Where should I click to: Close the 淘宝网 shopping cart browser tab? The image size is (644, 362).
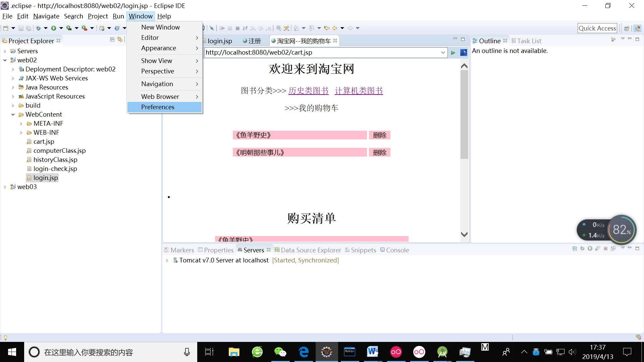pos(335,41)
